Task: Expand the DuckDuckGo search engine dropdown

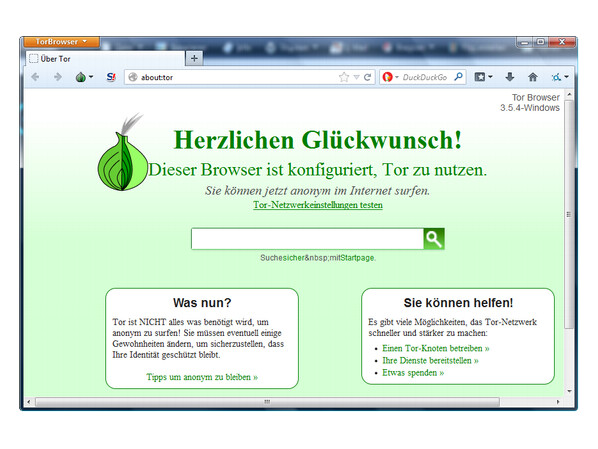Action: 397,77
